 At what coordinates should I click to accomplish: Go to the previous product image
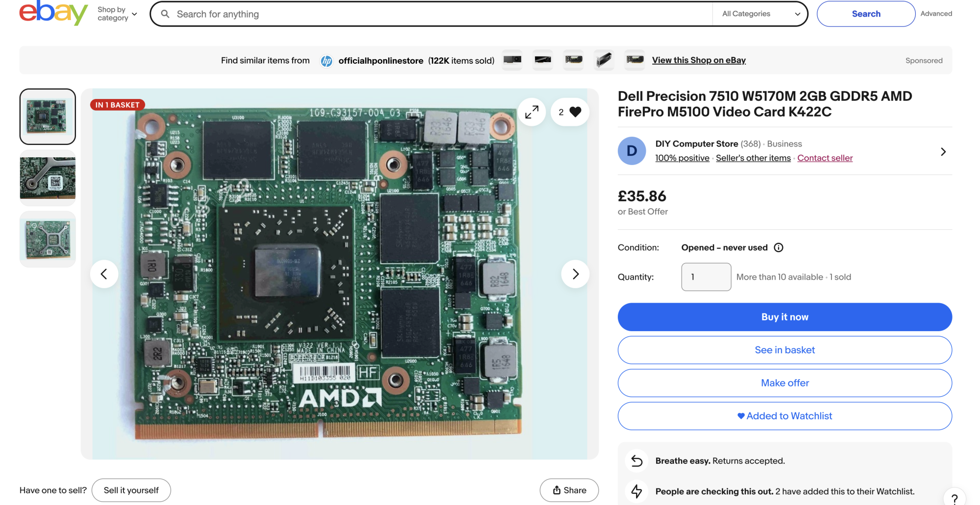pos(104,274)
